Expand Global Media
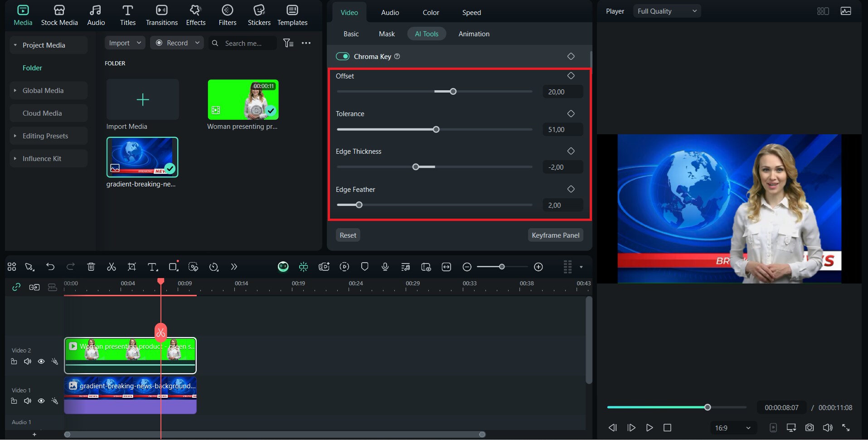The image size is (868, 440). [x=15, y=90]
